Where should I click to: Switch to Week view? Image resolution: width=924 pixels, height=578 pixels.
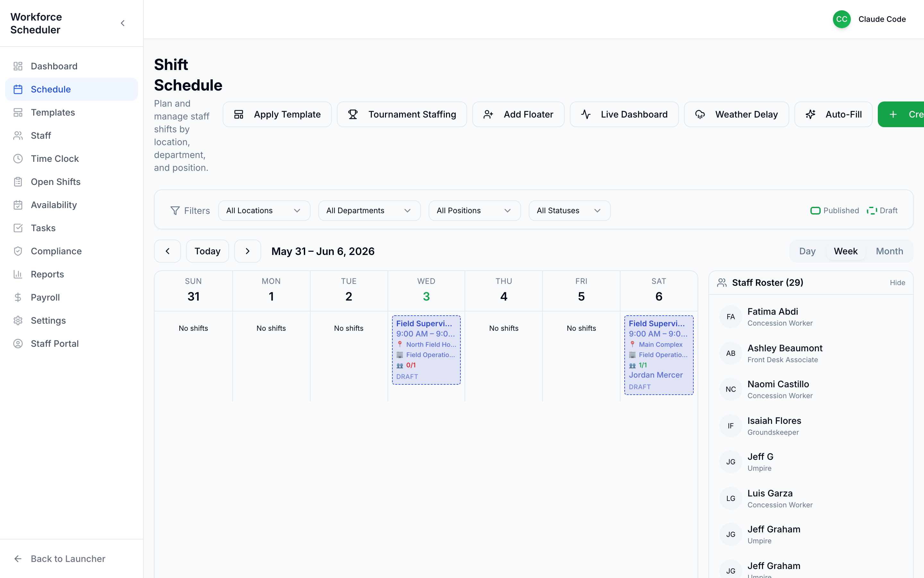click(x=845, y=251)
